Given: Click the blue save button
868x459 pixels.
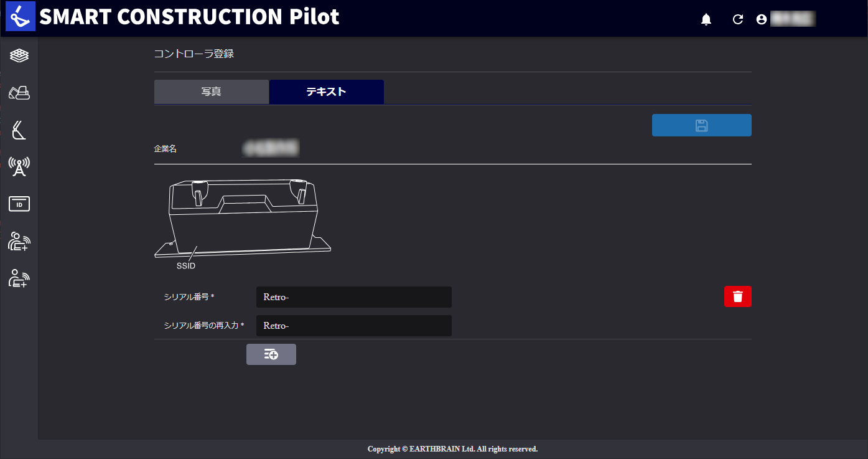Looking at the screenshot, I should 702,125.
